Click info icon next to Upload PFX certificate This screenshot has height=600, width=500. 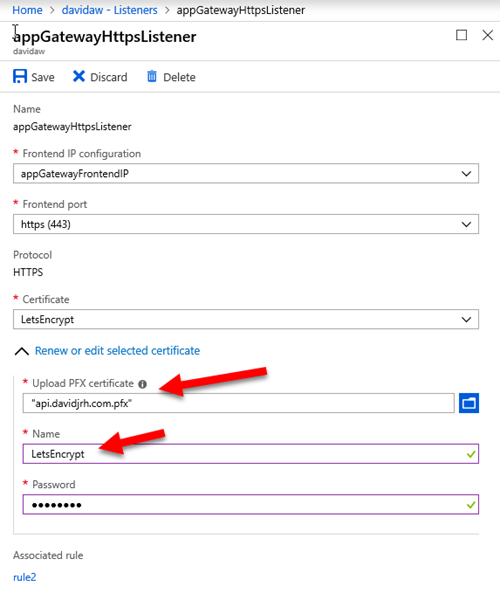coord(142,384)
